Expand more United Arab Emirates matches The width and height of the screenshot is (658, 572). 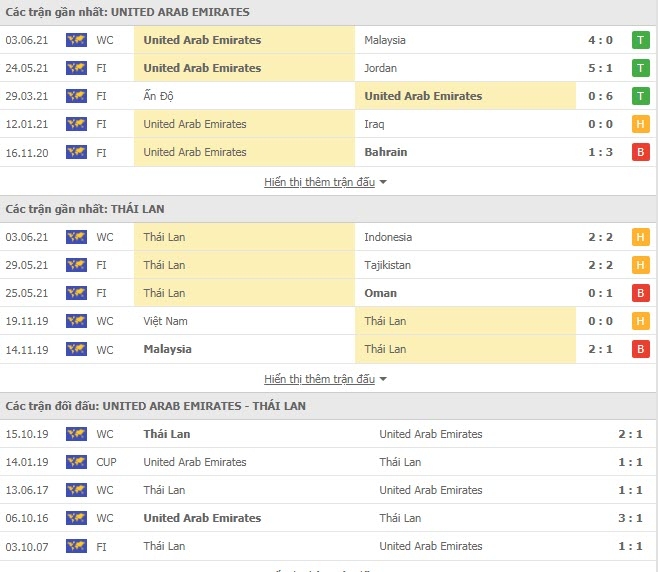(325, 182)
